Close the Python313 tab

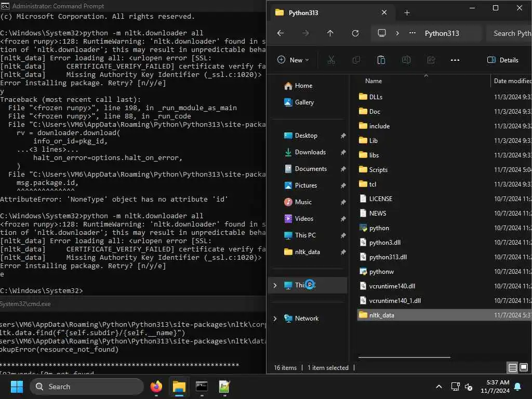click(x=384, y=12)
